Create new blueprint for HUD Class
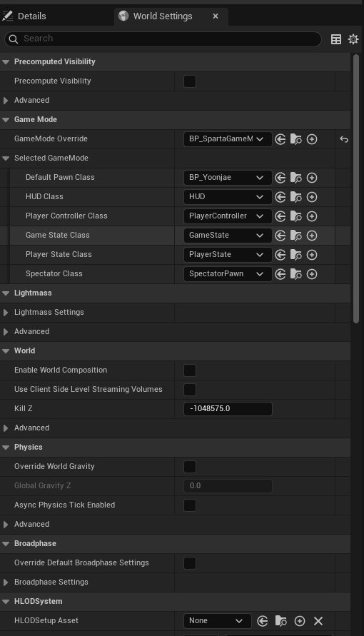 click(312, 197)
